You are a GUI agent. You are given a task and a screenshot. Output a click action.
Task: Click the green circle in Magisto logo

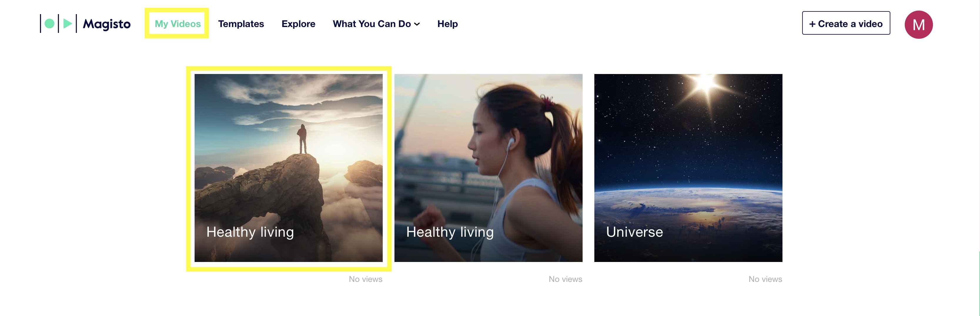[49, 23]
